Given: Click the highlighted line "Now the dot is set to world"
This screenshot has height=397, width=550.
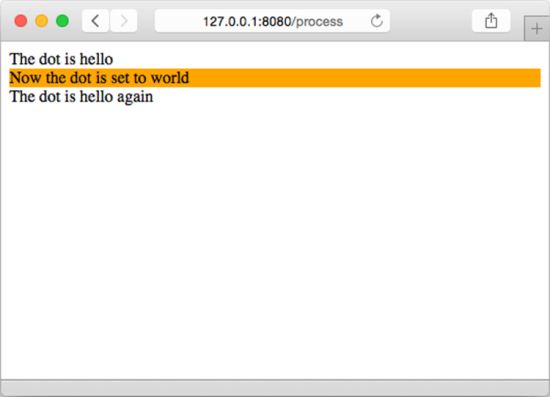Looking at the screenshot, I should tap(275, 78).
